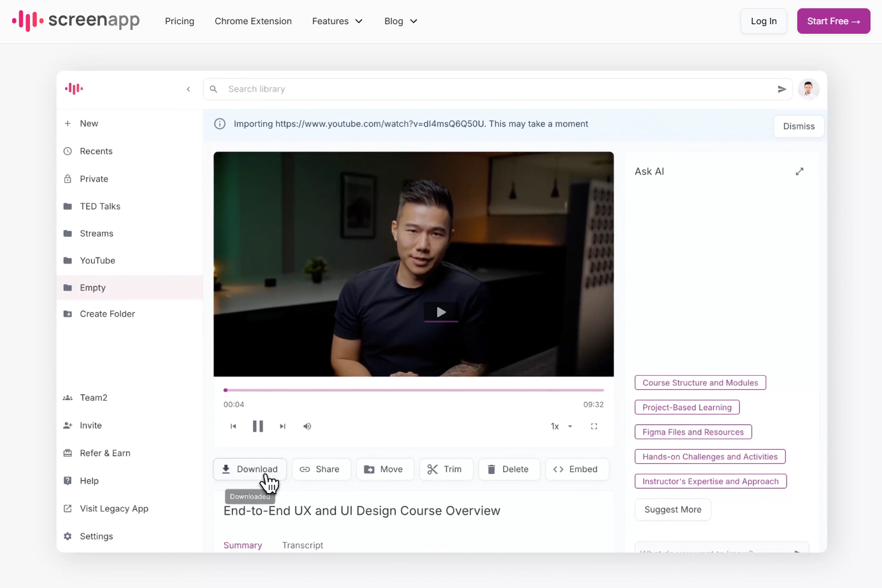
Task: Open the Blog dropdown
Action: click(400, 21)
